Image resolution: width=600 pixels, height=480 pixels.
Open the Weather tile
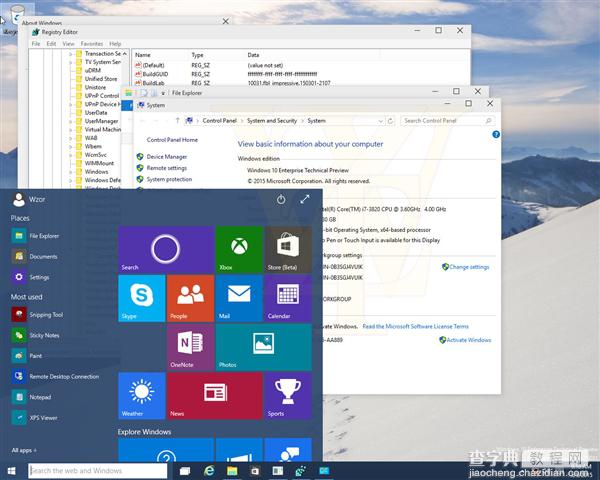coord(142,396)
